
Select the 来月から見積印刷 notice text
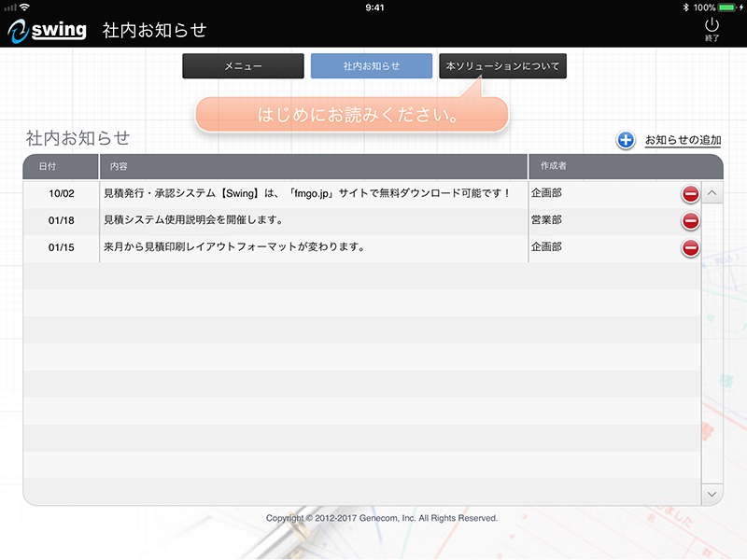(x=233, y=248)
